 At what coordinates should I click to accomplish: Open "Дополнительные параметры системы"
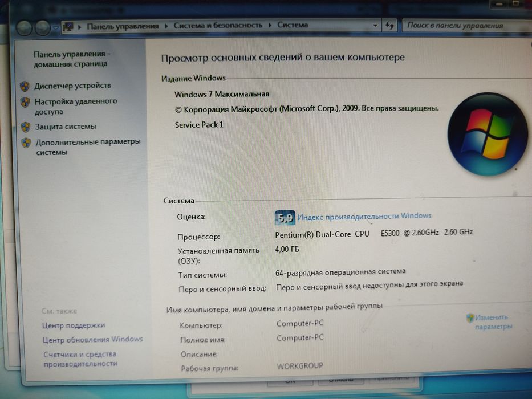88,147
